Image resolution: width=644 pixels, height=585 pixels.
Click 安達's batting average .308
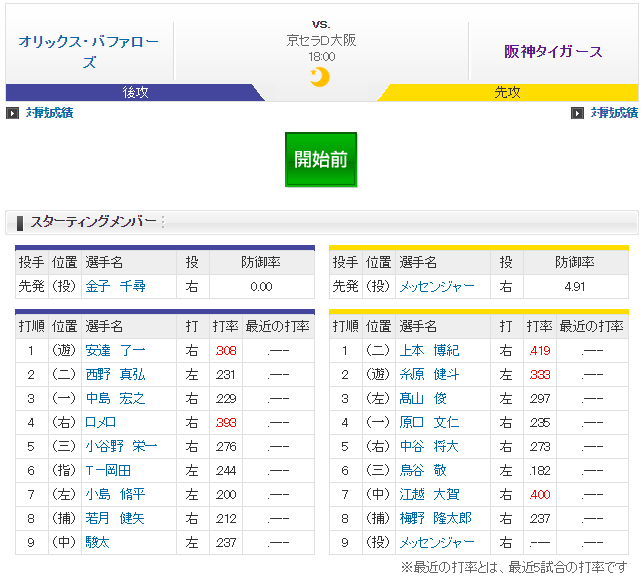point(226,350)
